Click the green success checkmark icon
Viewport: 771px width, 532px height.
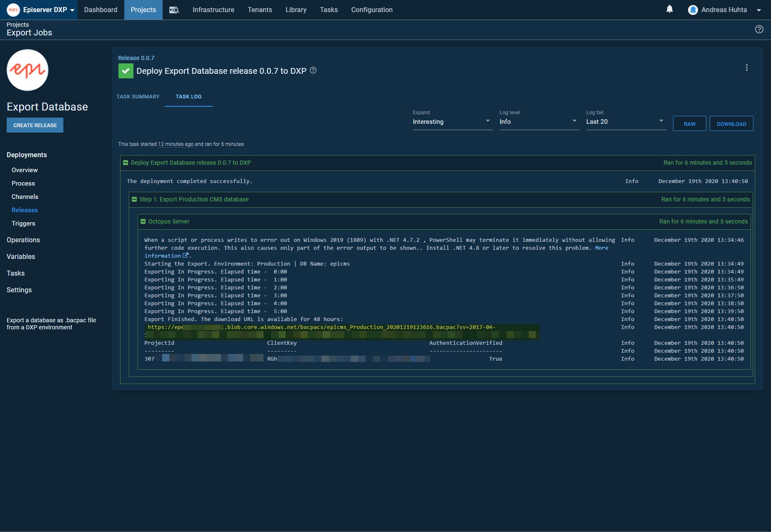tap(126, 71)
